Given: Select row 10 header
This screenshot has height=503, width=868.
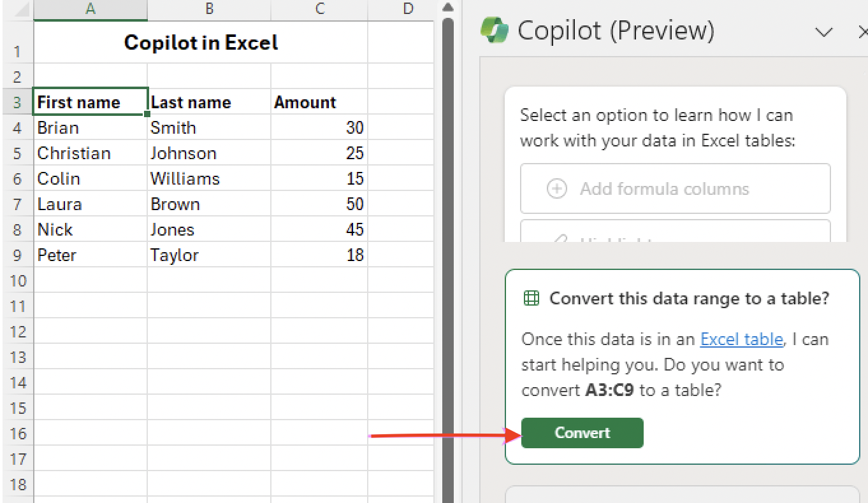Looking at the screenshot, I should tap(17, 280).
